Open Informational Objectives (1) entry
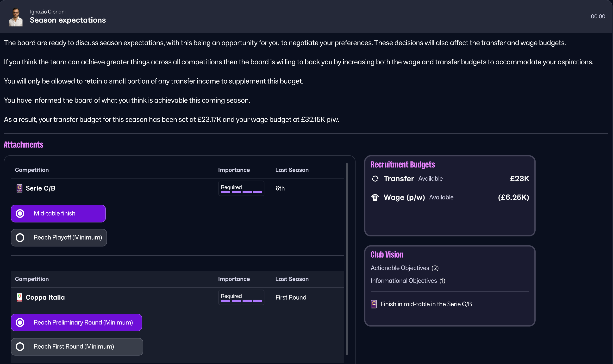This screenshot has height=364, width=613. click(x=408, y=281)
